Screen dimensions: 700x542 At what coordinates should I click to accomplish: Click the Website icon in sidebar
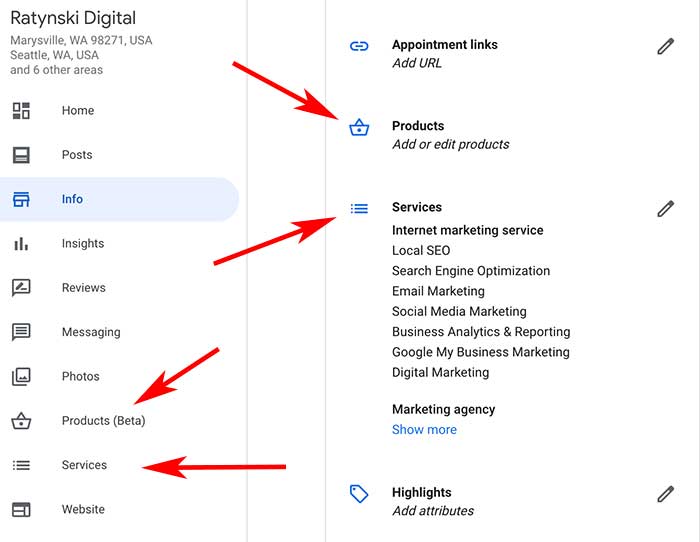pos(21,510)
